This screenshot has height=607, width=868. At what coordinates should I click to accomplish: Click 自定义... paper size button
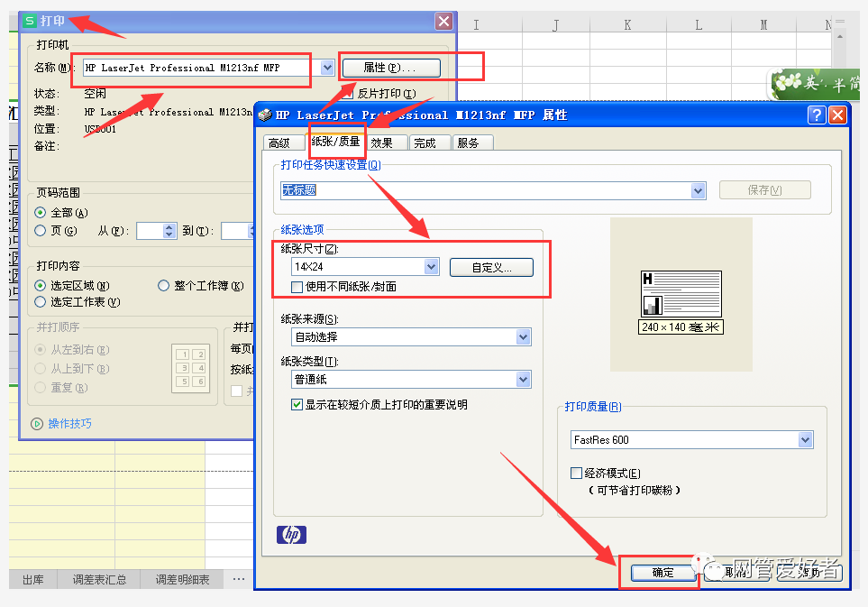pos(491,268)
